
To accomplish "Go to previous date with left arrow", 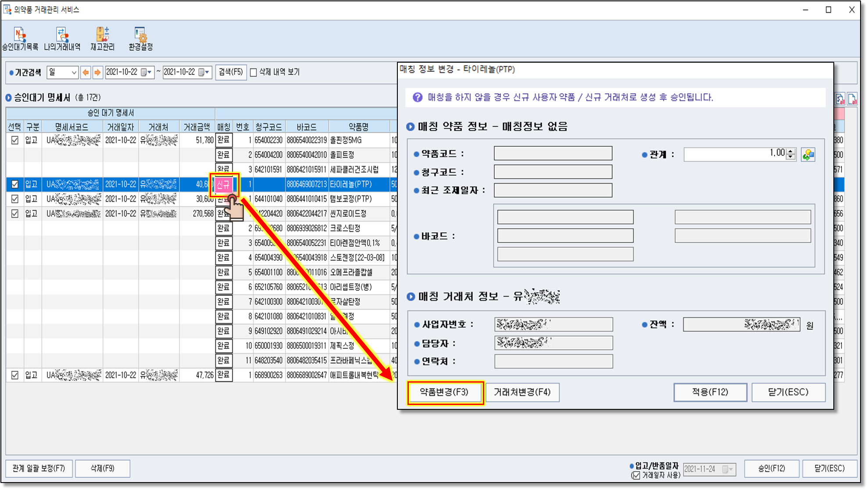I will [x=86, y=72].
